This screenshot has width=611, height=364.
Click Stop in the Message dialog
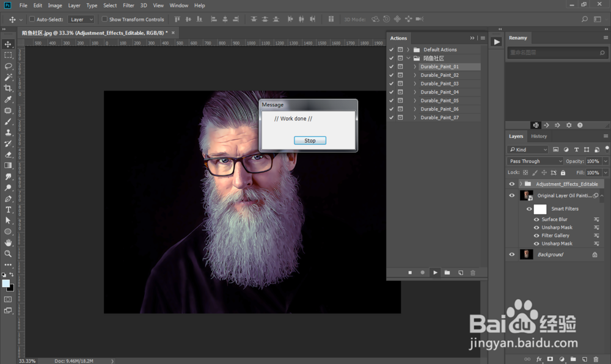pos(310,140)
